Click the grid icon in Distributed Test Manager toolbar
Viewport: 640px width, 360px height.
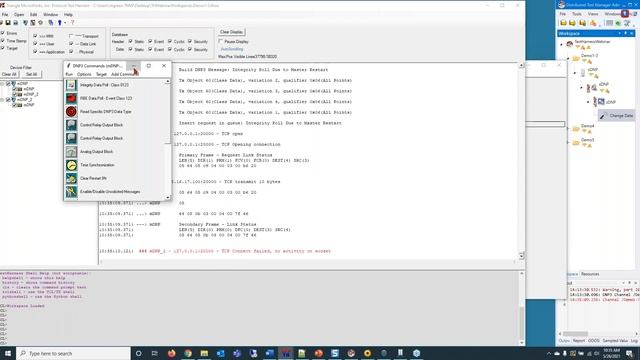click(609, 23)
